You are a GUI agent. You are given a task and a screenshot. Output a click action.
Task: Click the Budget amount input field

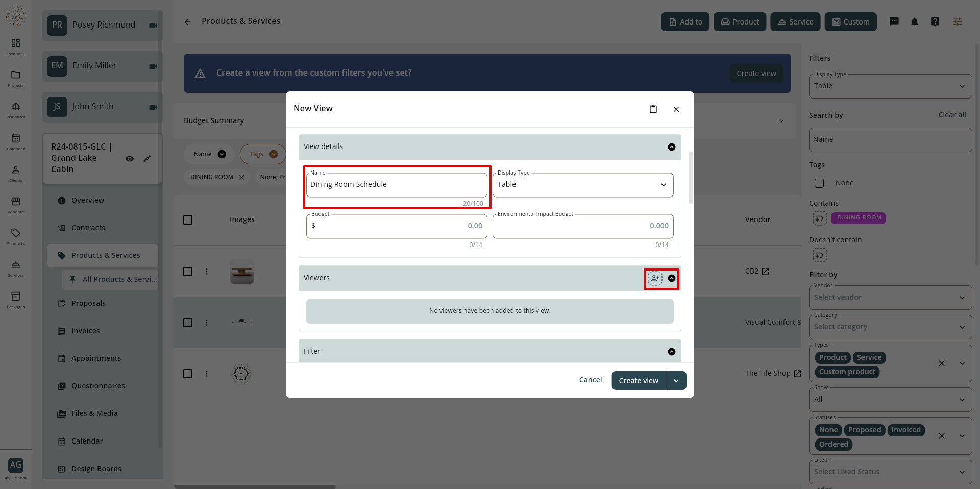[x=397, y=226]
